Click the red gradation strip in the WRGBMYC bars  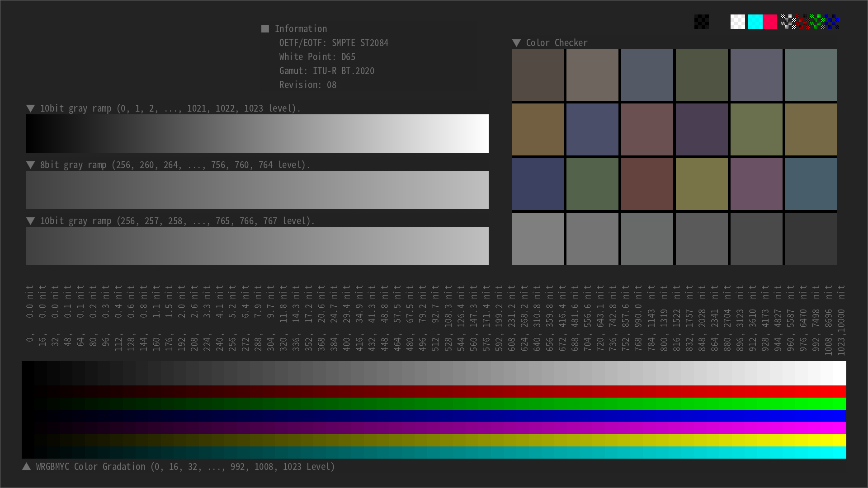pos(434,391)
